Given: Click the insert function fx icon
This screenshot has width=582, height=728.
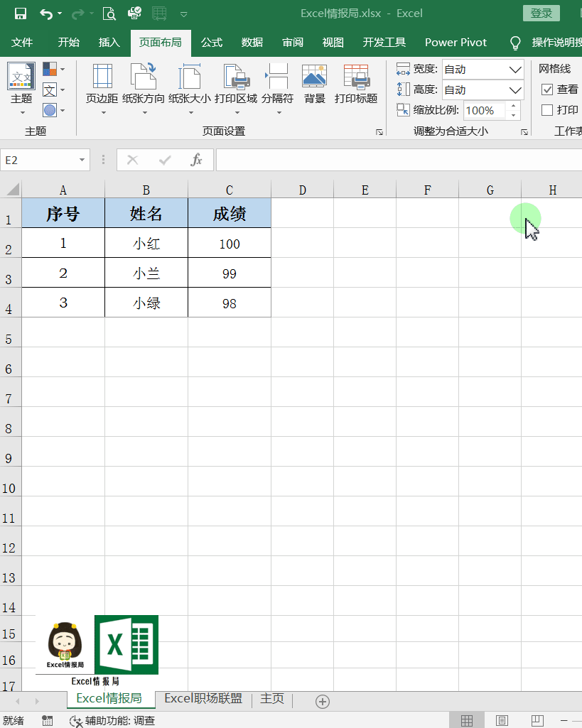Looking at the screenshot, I should pos(197,160).
